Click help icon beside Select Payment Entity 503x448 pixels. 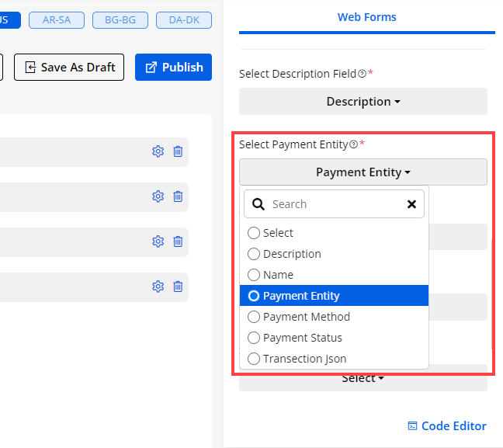[354, 144]
